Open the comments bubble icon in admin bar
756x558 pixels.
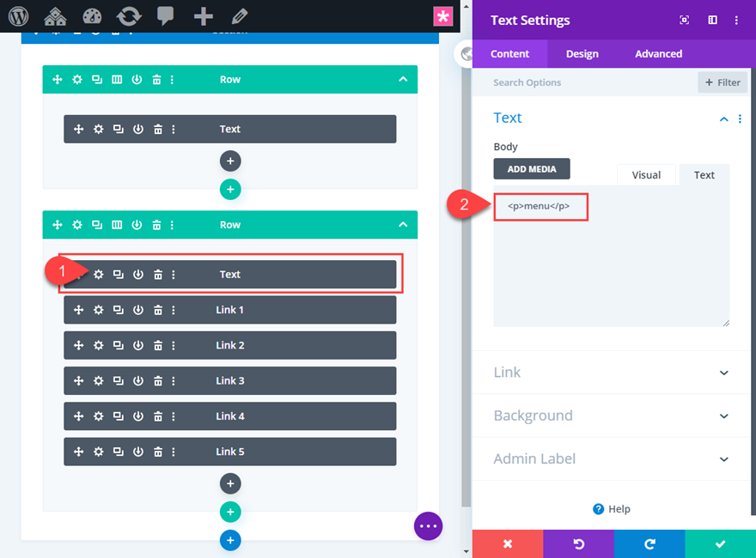pyautogui.click(x=165, y=16)
